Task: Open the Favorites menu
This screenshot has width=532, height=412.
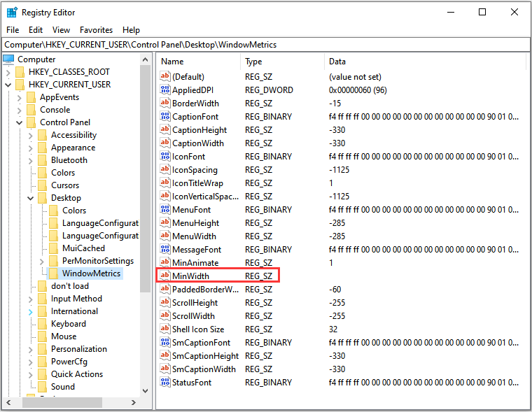Action: tap(96, 30)
